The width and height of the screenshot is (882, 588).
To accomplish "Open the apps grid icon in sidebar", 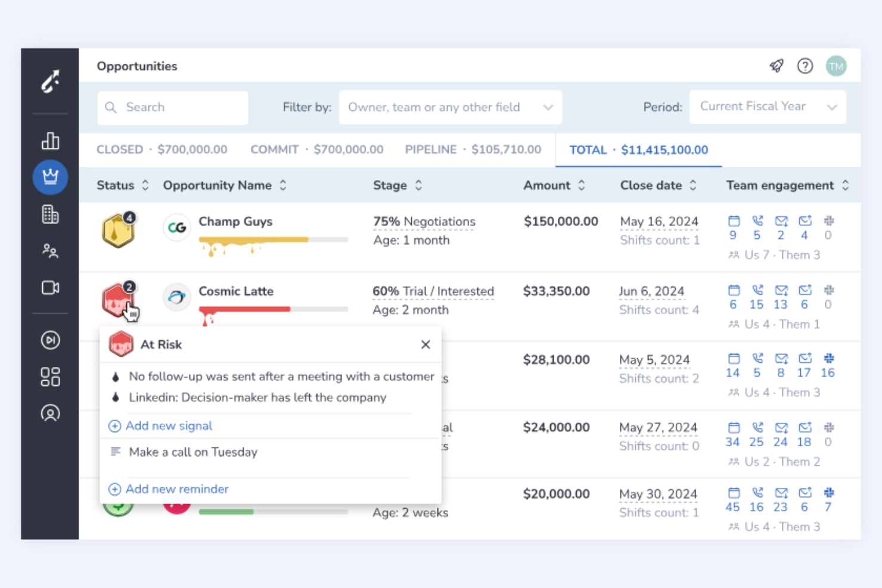I will 50,376.
